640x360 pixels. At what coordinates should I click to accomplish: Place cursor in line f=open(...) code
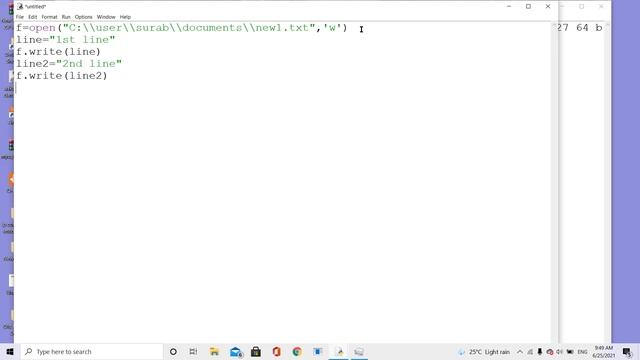(x=182, y=28)
